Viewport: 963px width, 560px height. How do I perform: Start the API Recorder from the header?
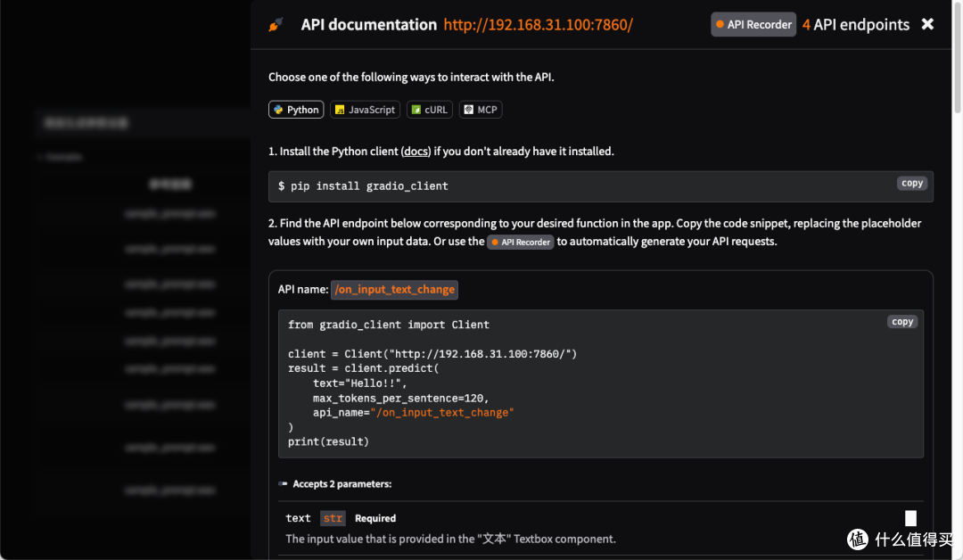point(752,25)
